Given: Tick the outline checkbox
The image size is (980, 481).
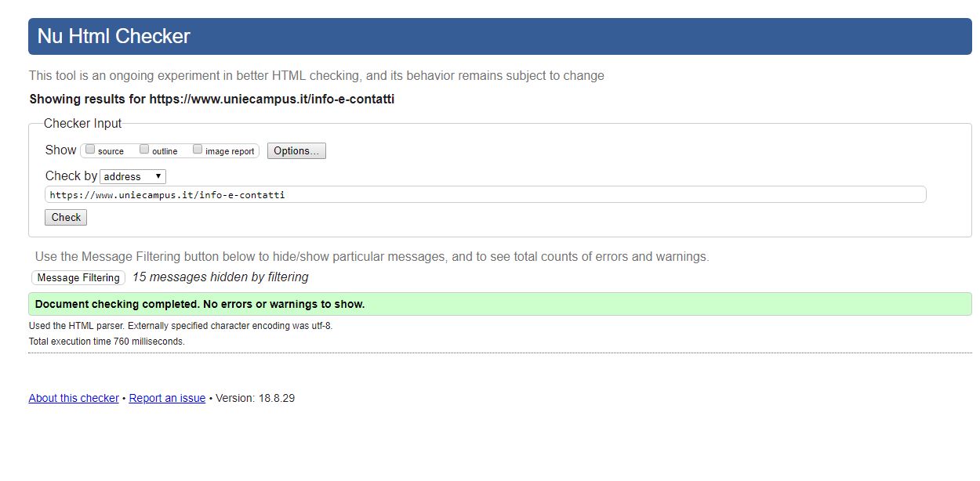Looking at the screenshot, I should tap(144, 150).
